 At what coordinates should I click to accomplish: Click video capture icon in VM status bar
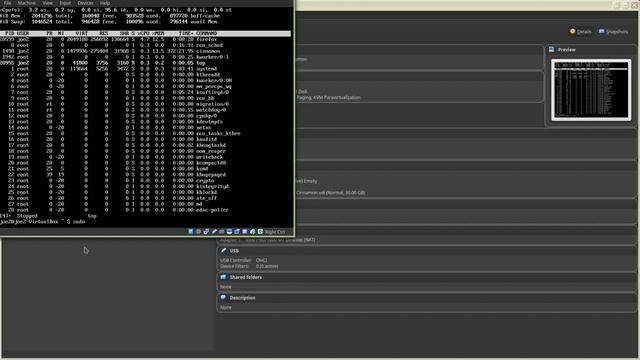point(237,231)
